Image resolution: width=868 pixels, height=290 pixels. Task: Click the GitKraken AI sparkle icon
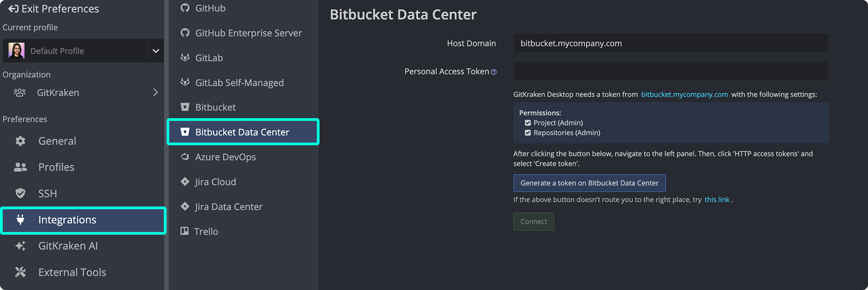tap(21, 246)
